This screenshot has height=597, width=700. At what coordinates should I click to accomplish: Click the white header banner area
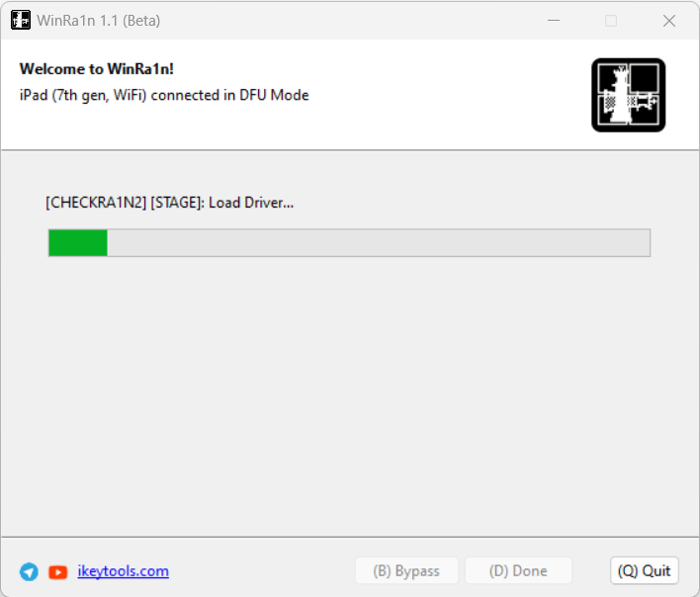[x=350, y=95]
